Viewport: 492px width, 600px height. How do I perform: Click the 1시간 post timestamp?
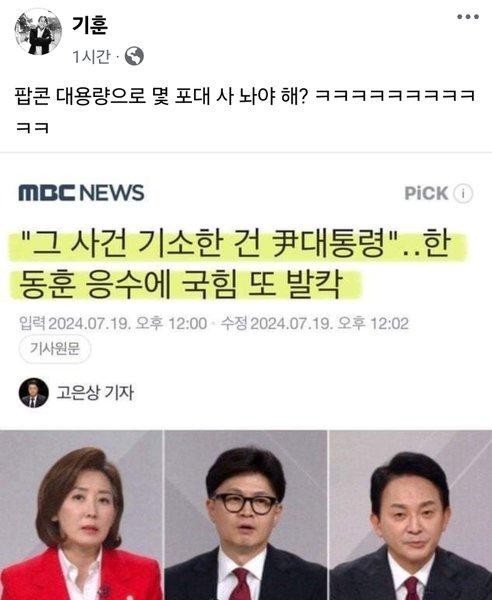[x=92, y=57]
